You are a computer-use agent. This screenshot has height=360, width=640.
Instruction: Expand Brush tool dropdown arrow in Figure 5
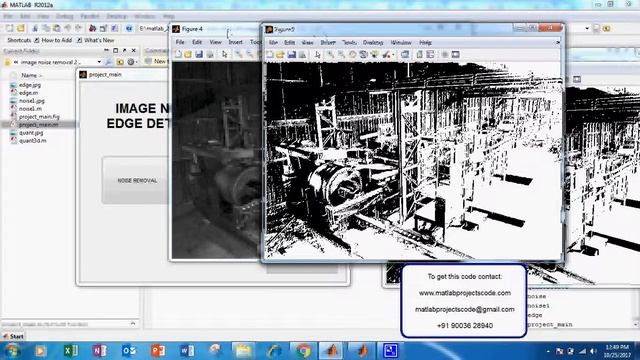tap(393, 55)
